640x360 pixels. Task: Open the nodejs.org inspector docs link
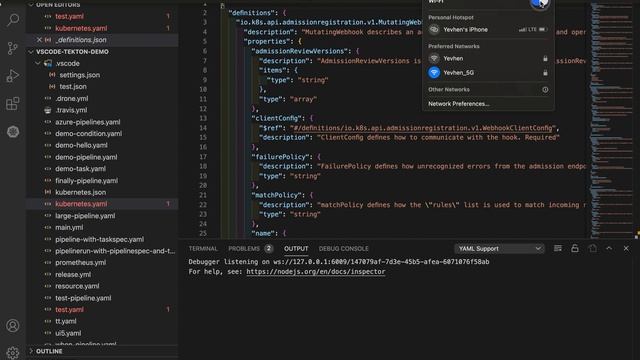click(x=316, y=271)
